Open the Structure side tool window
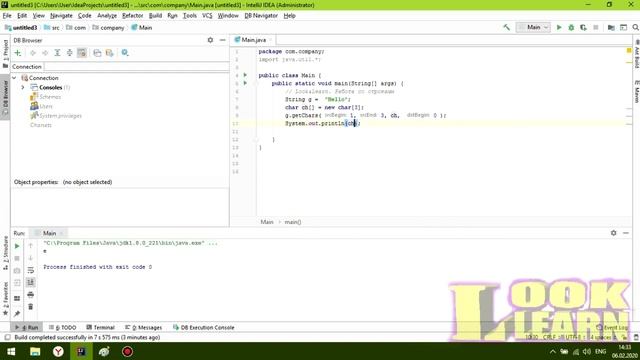 5,253
